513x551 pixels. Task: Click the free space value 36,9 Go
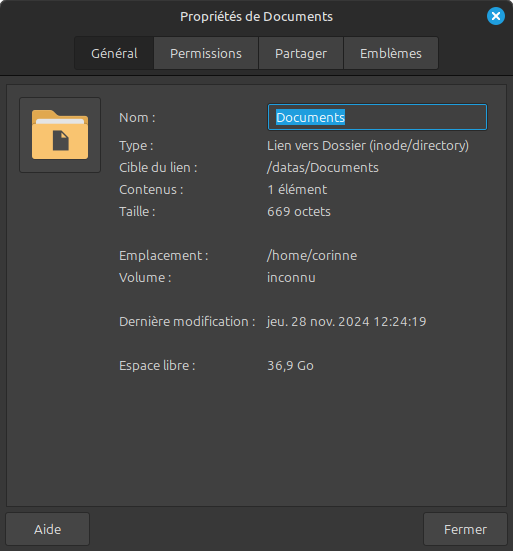pos(290,366)
